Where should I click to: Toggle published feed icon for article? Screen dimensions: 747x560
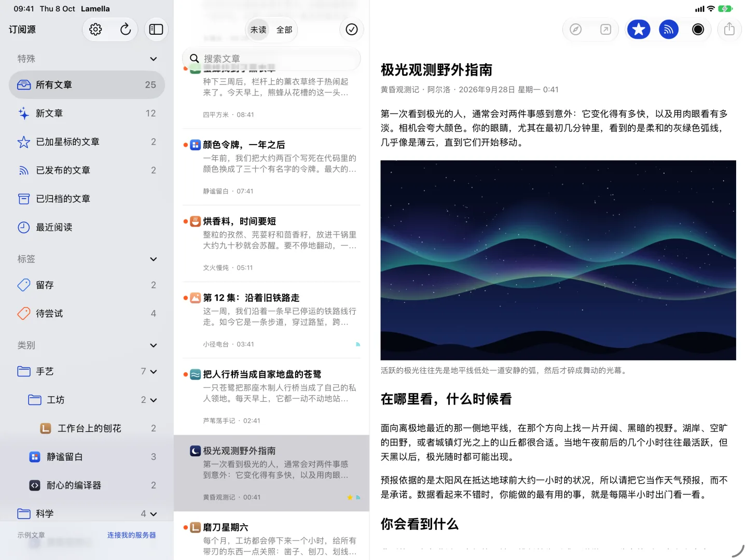pyautogui.click(x=669, y=30)
